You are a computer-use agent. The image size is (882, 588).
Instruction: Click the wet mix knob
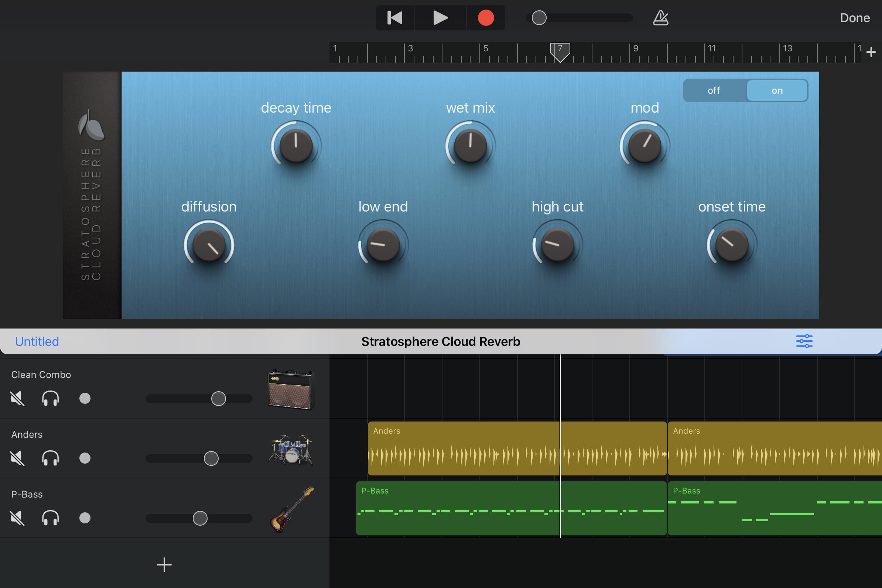coord(471,145)
